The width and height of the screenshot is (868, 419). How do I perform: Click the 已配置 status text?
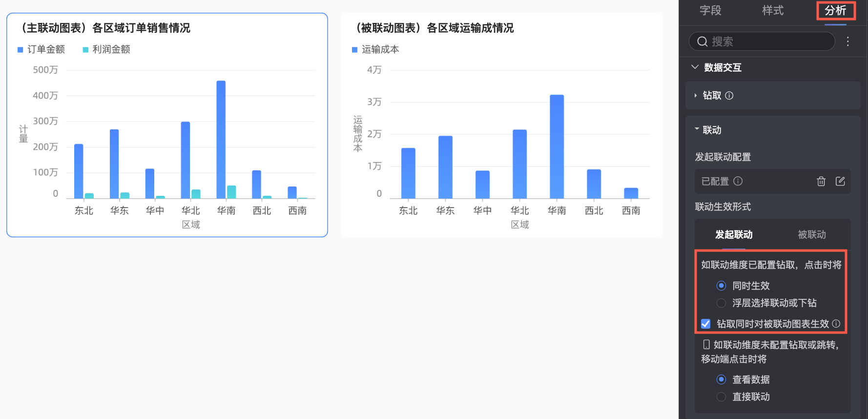tap(715, 181)
